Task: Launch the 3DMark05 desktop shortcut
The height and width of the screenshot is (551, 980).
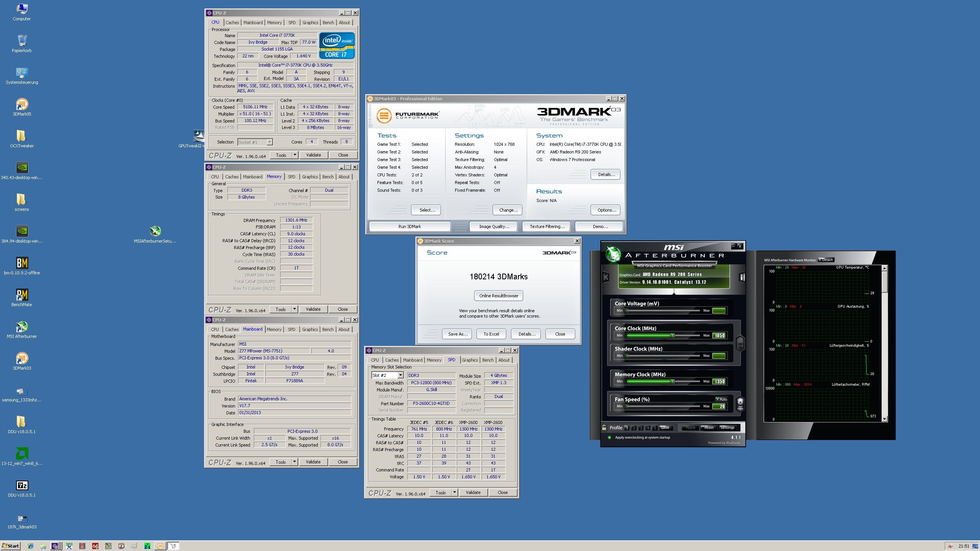Action: (x=22, y=107)
